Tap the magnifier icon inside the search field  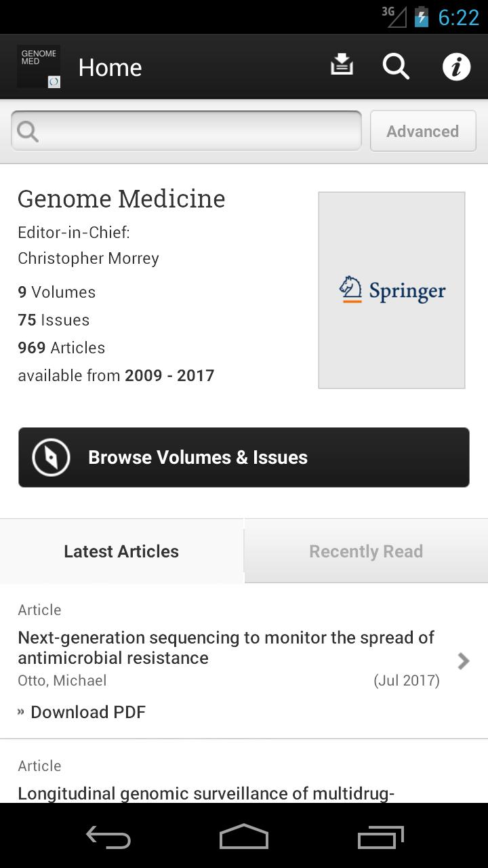(x=27, y=130)
